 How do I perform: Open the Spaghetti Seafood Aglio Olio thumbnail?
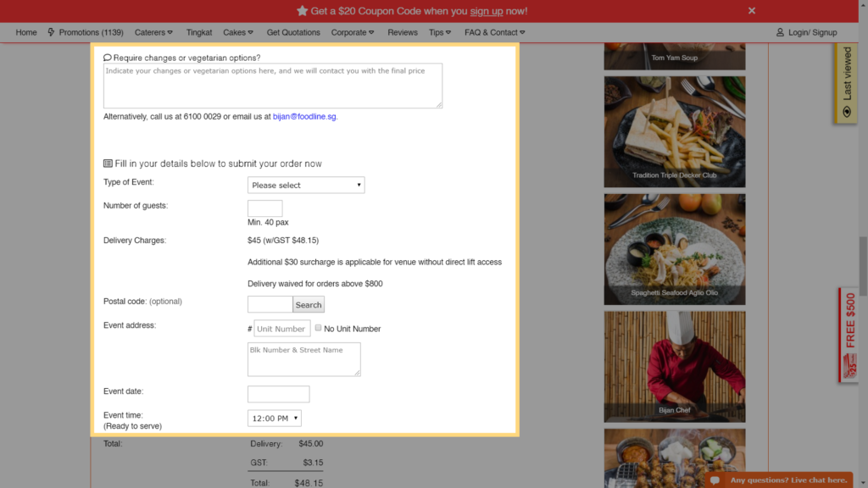coord(674,249)
